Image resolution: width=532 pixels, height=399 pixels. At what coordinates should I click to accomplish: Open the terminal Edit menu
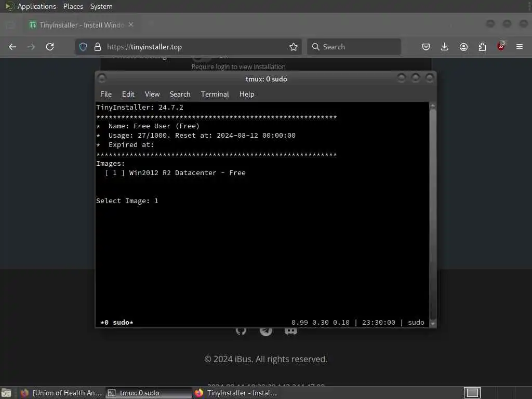[x=128, y=95]
